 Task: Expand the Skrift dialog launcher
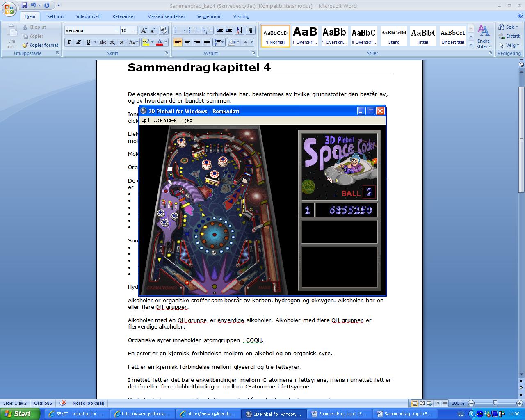pyautogui.click(x=166, y=53)
